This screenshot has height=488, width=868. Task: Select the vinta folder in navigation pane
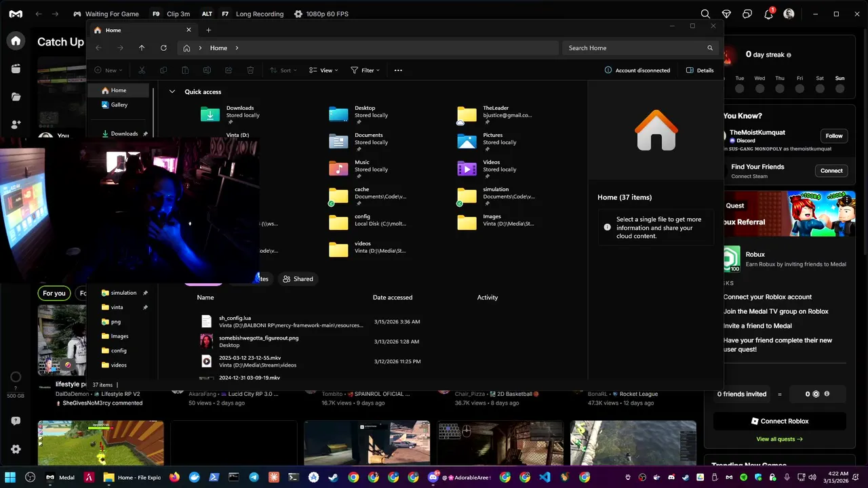coord(117,307)
